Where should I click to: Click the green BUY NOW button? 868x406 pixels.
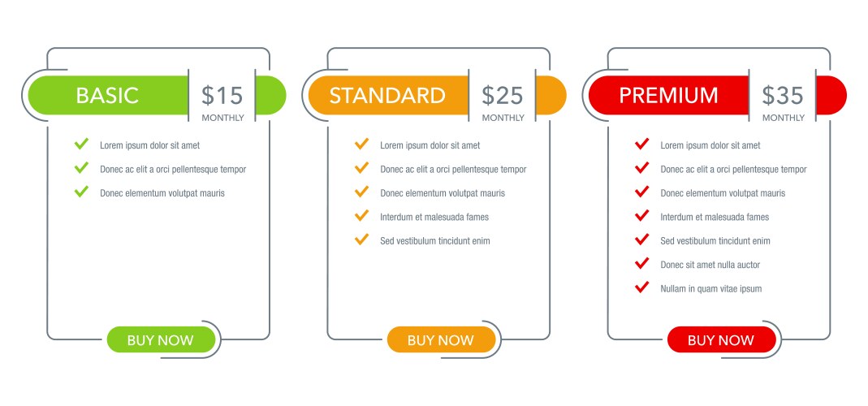click(161, 340)
